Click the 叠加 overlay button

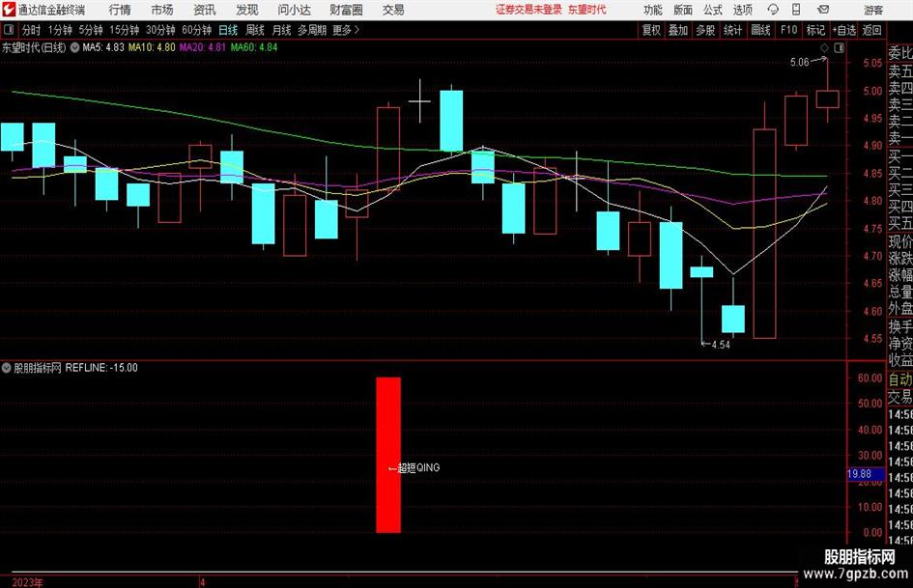[x=678, y=30]
